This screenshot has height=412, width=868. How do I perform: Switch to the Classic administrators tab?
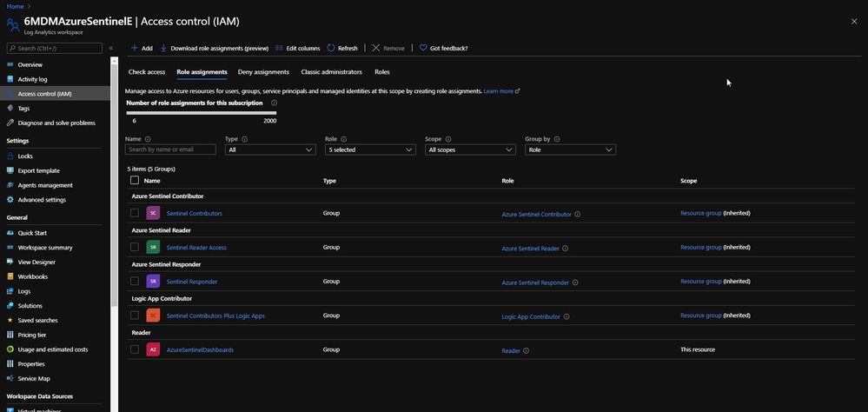pos(332,72)
